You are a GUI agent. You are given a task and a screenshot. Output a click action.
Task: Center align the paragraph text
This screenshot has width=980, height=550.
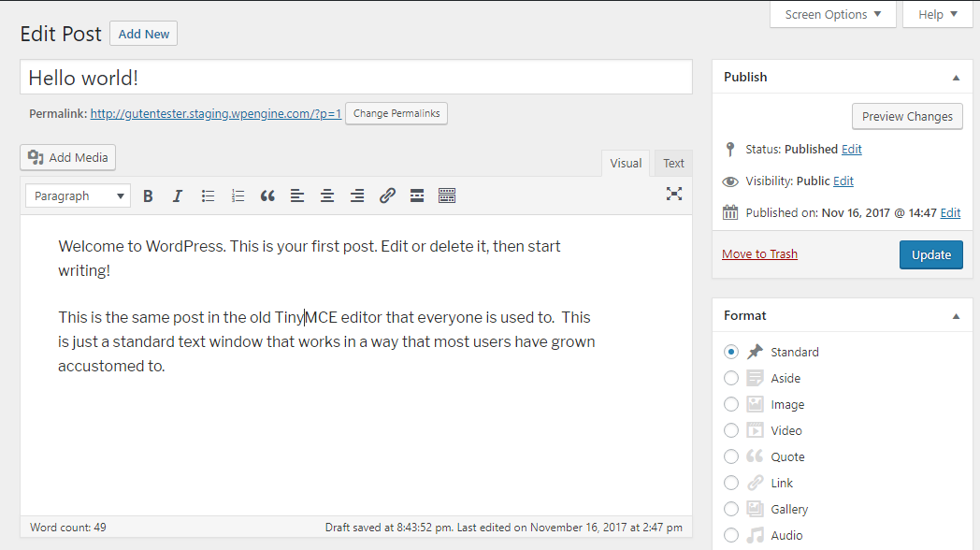point(327,195)
